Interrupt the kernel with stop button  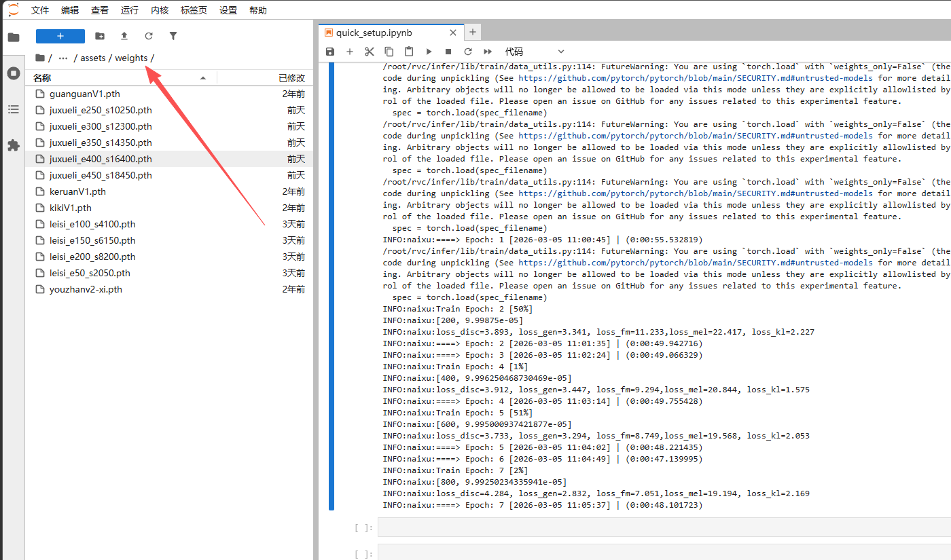pyautogui.click(x=448, y=52)
